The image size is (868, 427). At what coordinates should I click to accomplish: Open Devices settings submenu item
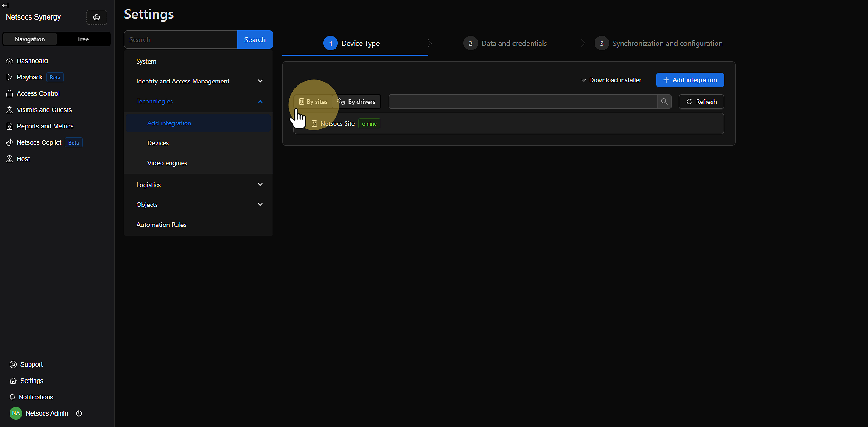click(158, 143)
